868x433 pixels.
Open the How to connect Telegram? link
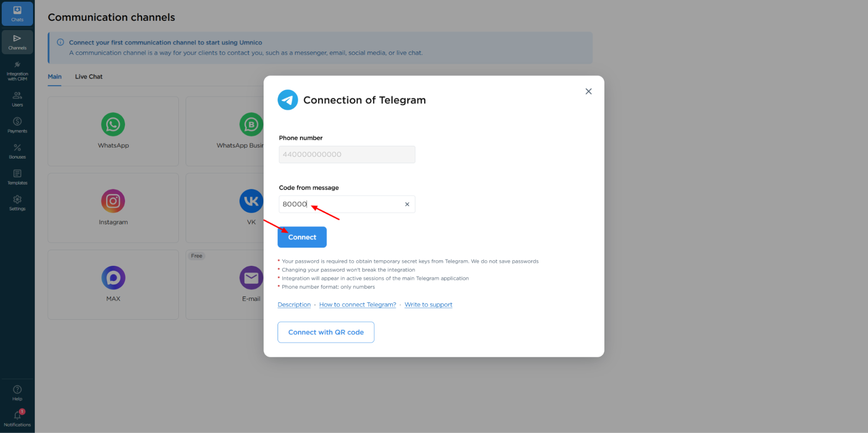point(357,304)
